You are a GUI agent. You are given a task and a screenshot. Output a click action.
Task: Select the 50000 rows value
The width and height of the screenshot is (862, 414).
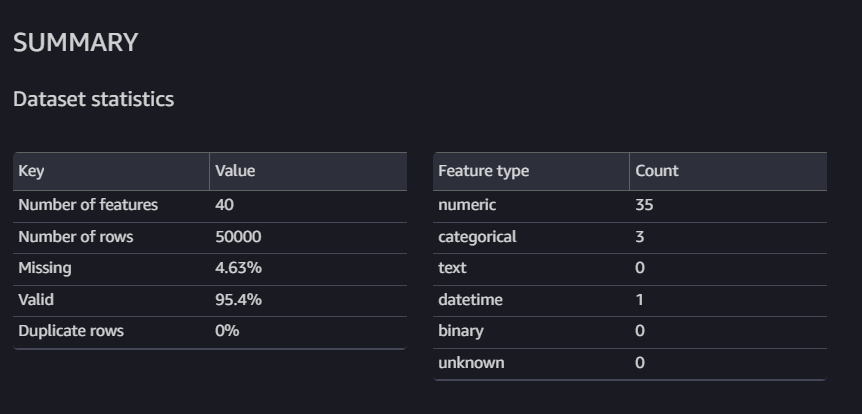(238, 237)
